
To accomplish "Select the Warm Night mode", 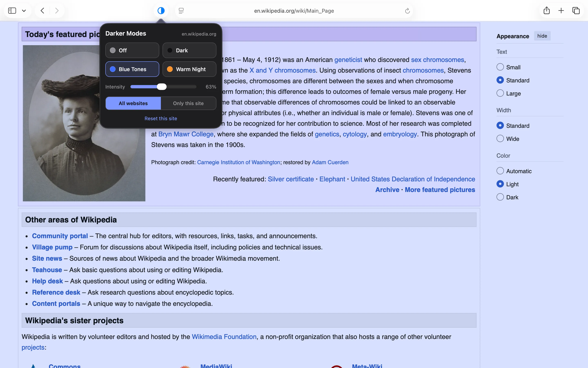I will click(x=189, y=69).
